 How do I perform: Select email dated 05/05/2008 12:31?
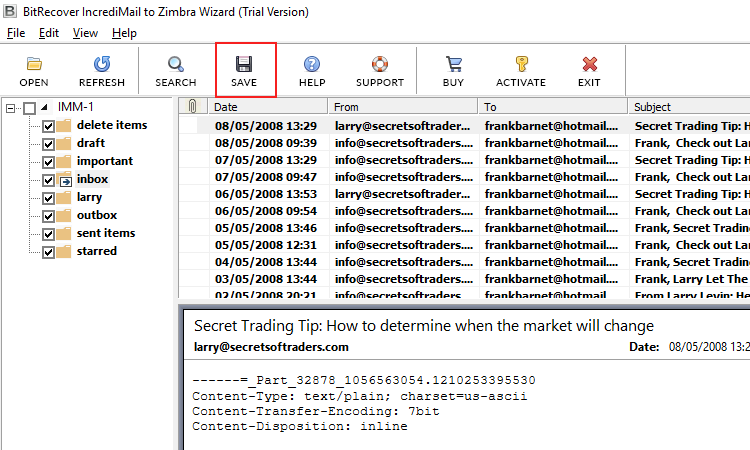[x=464, y=245]
